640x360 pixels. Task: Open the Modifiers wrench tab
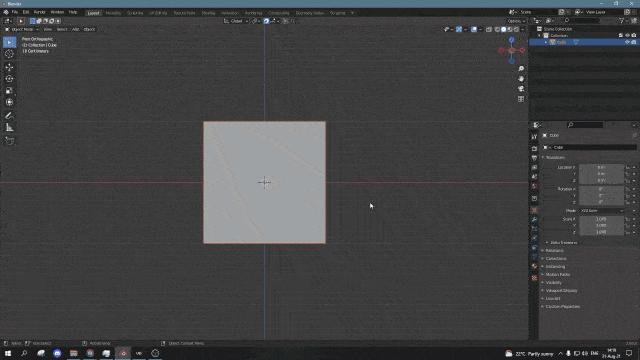click(534, 220)
